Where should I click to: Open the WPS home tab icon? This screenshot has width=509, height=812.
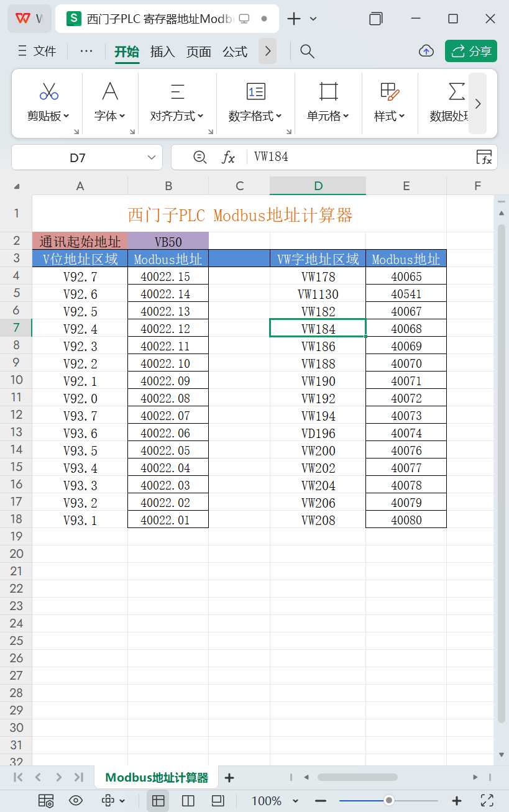click(29, 19)
